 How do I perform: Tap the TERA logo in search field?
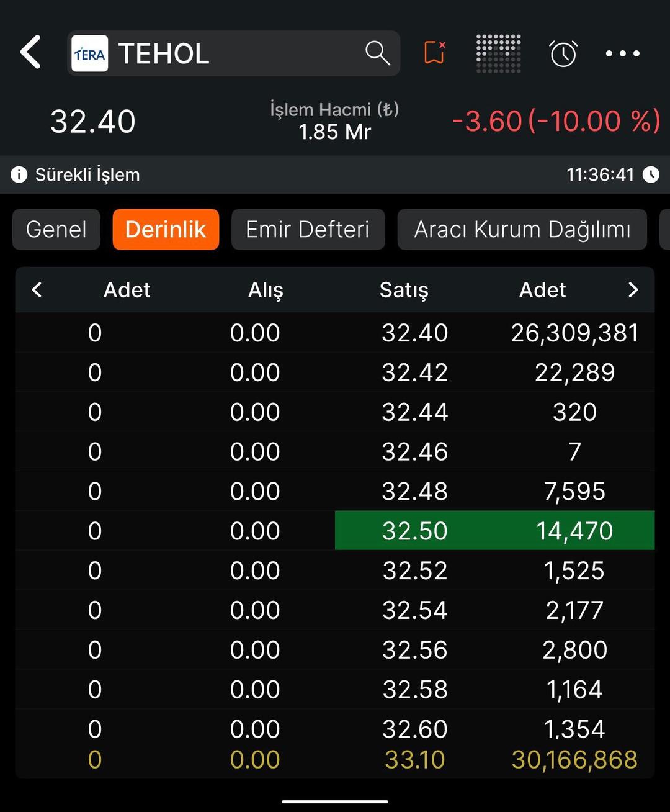tap(90, 54)
